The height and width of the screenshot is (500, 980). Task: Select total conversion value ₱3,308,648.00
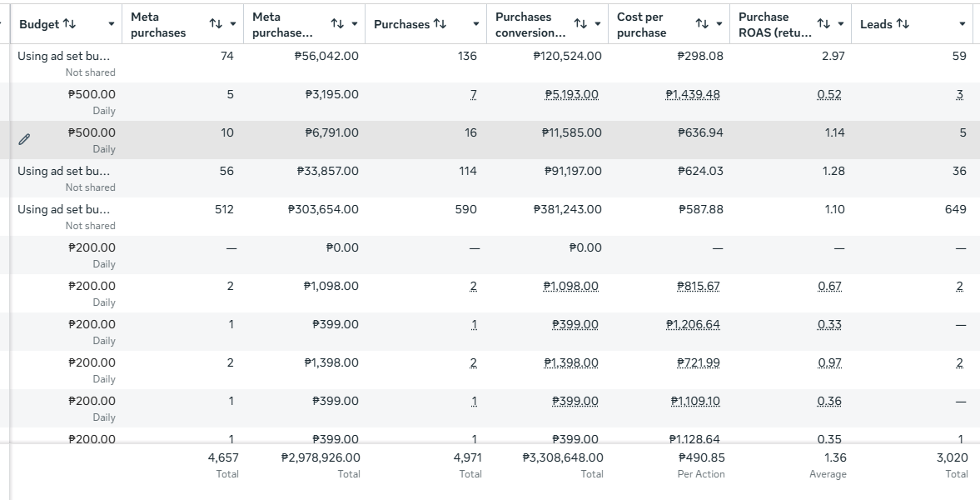tap(563, 457)
